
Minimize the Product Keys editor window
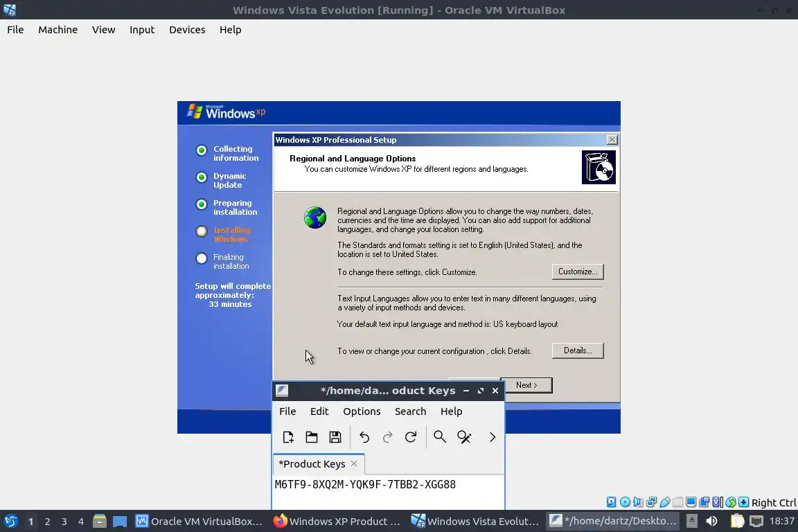click(x=465, y=391)
